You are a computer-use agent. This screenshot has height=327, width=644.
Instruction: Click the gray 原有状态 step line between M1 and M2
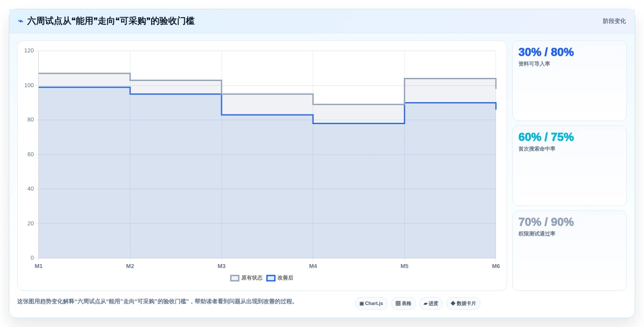pyautogui.click(x=84, y=73)
